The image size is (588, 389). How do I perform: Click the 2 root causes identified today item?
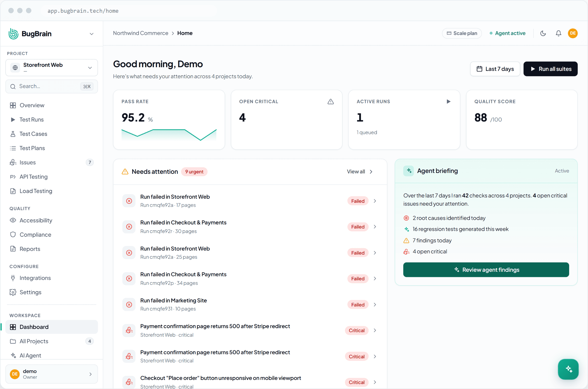pyautogui.click(x=444, y=218)
